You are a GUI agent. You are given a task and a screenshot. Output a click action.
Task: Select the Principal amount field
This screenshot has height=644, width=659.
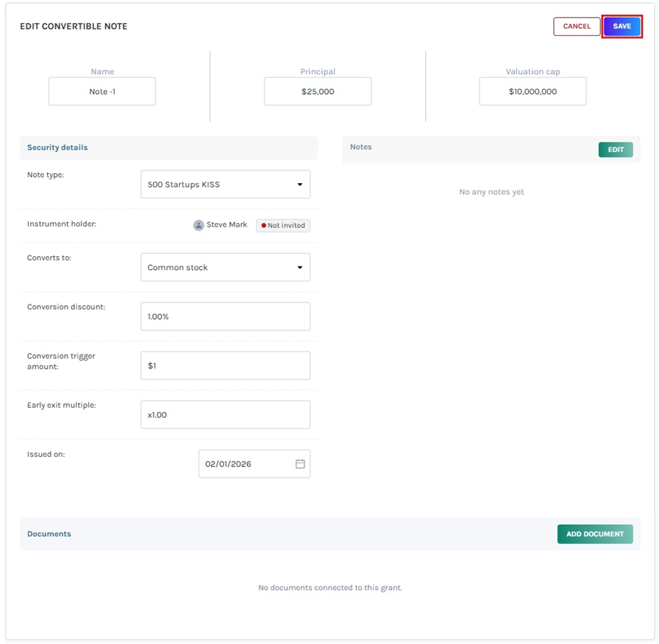click(x=318, y=92)
